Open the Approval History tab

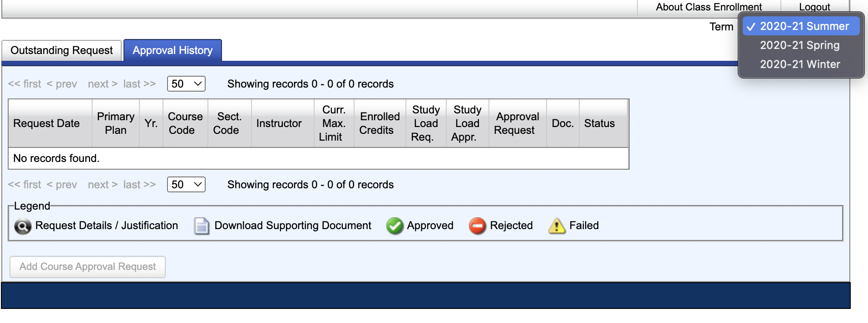point(173,50)
